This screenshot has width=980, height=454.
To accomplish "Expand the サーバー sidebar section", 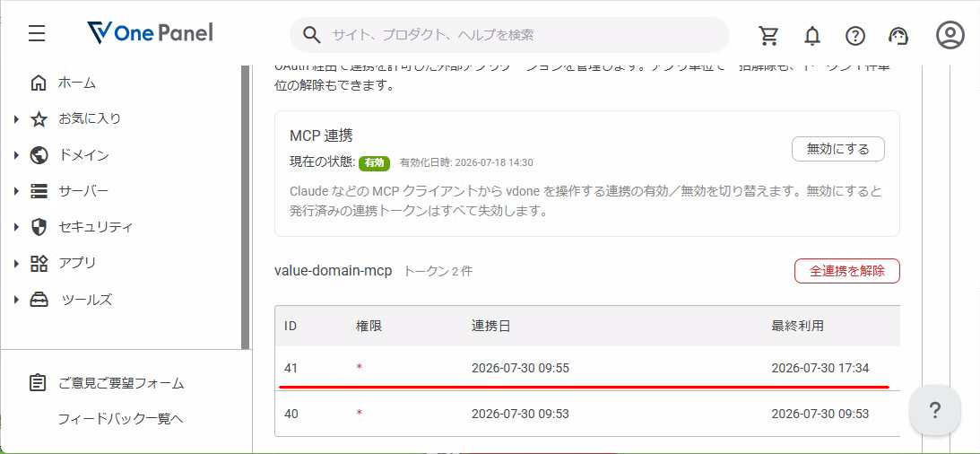I will click(x=16, y=191).
